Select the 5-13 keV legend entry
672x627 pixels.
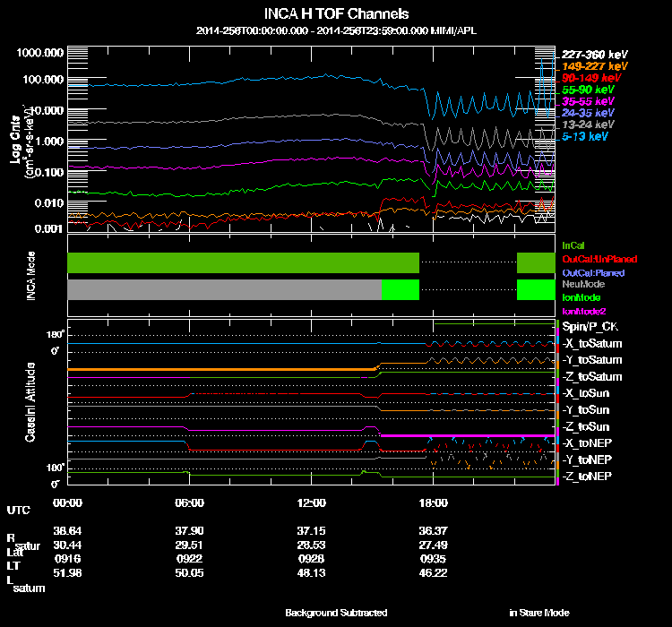[x=586, y=136]
